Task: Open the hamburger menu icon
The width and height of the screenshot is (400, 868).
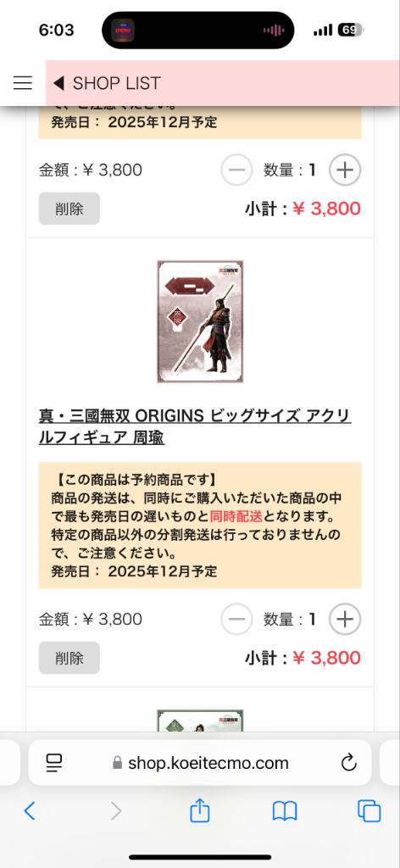Action: coord(23,83)
